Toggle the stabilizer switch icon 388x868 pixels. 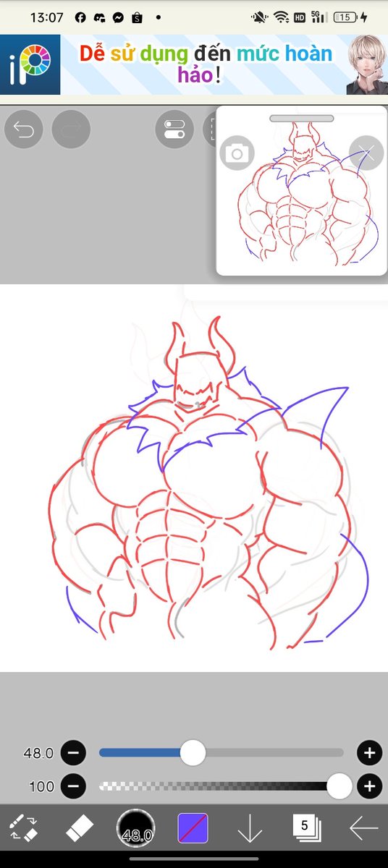point(174,130)
